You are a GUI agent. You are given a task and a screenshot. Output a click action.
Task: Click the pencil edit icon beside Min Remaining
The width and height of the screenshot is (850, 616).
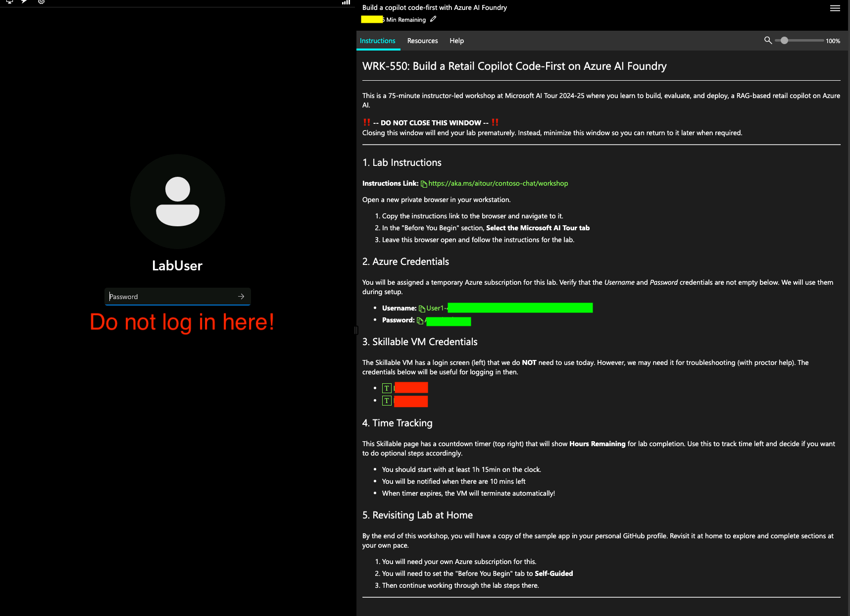coord(433,19)
